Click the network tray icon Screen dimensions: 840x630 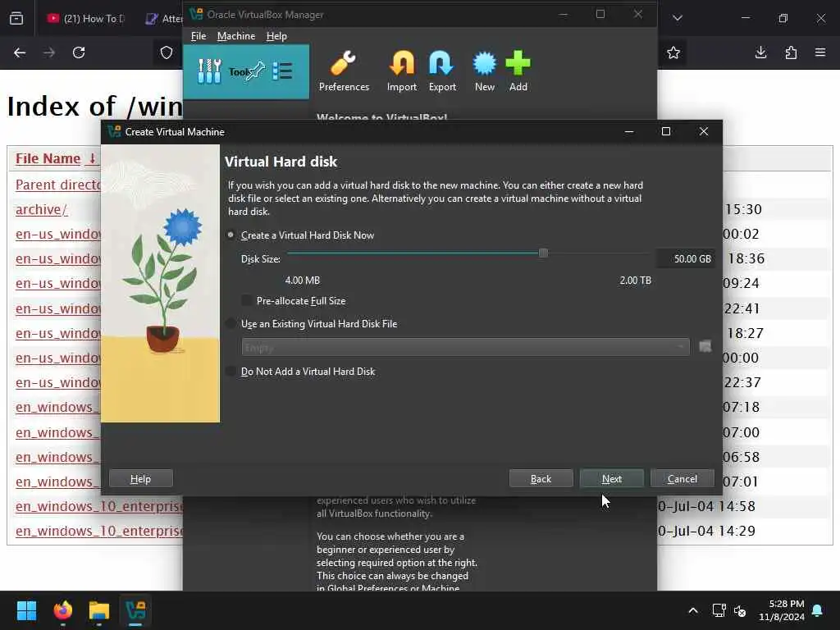pos(719,610)
